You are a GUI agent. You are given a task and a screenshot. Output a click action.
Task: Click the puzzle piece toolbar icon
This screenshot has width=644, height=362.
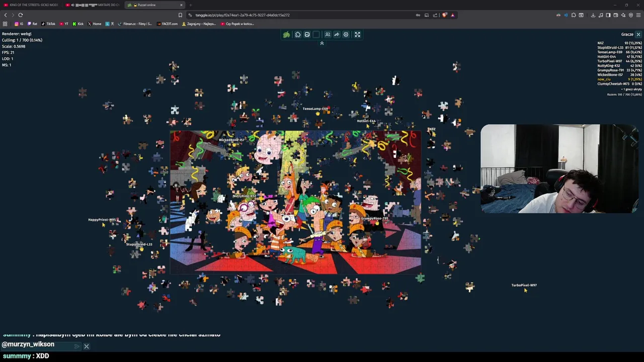[298, 35]
